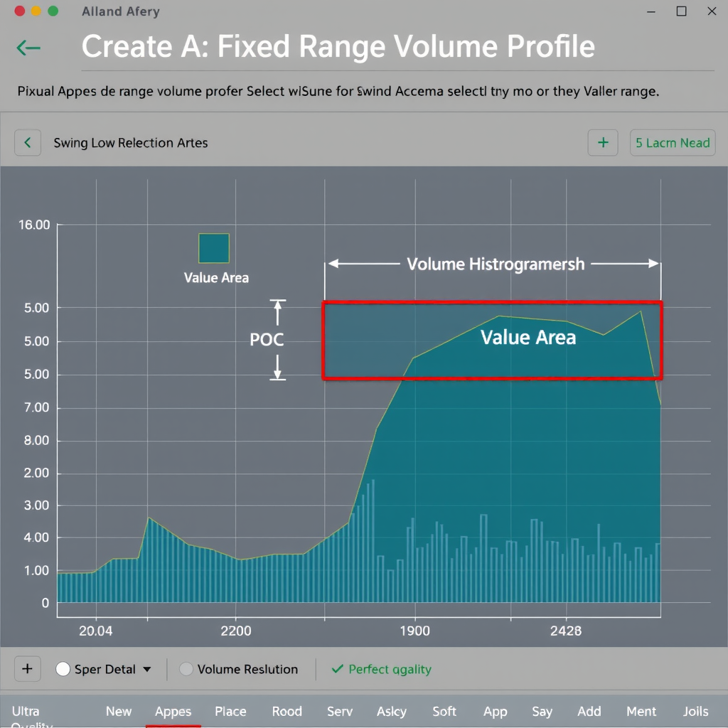This screenshot has width=728, height=728.
Task: Click the green back arrow in header
Action: coord(28,48)
